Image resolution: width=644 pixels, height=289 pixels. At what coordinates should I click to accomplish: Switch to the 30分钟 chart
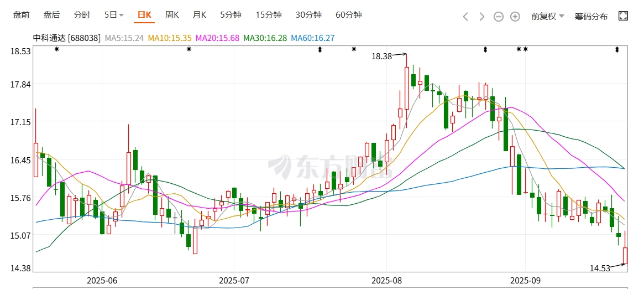click(x=308, y=15)
